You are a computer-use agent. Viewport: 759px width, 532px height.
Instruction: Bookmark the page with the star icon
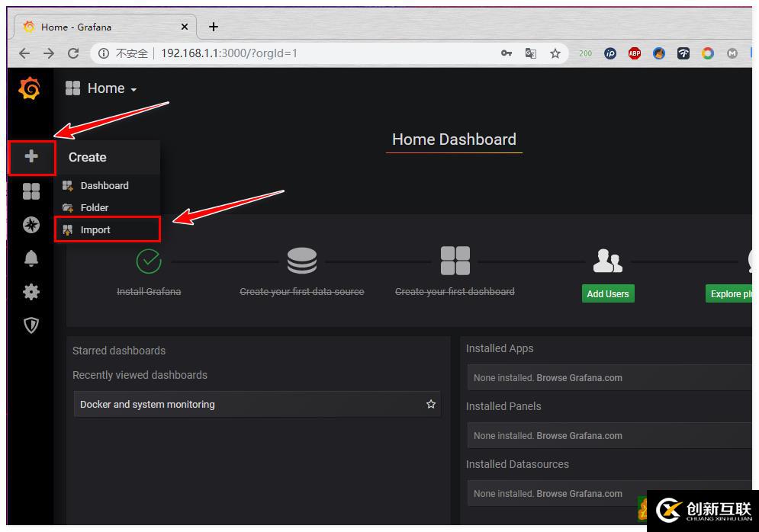point(555,53)
